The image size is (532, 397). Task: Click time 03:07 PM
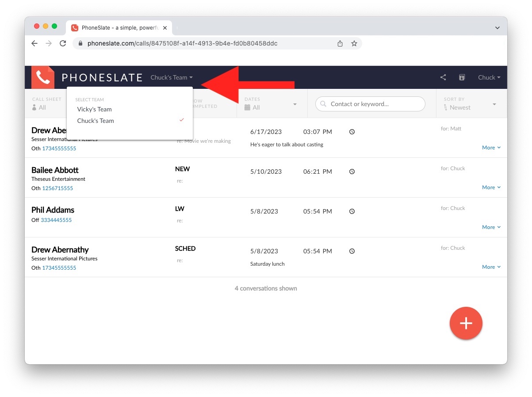coord(318,132)
